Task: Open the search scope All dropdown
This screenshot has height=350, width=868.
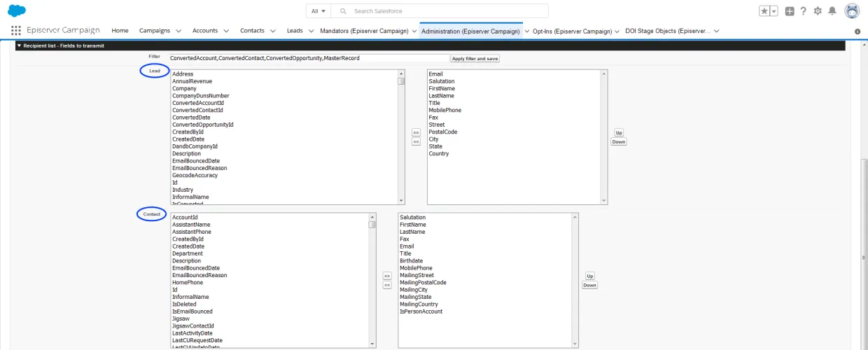Action: click(318, 11)
